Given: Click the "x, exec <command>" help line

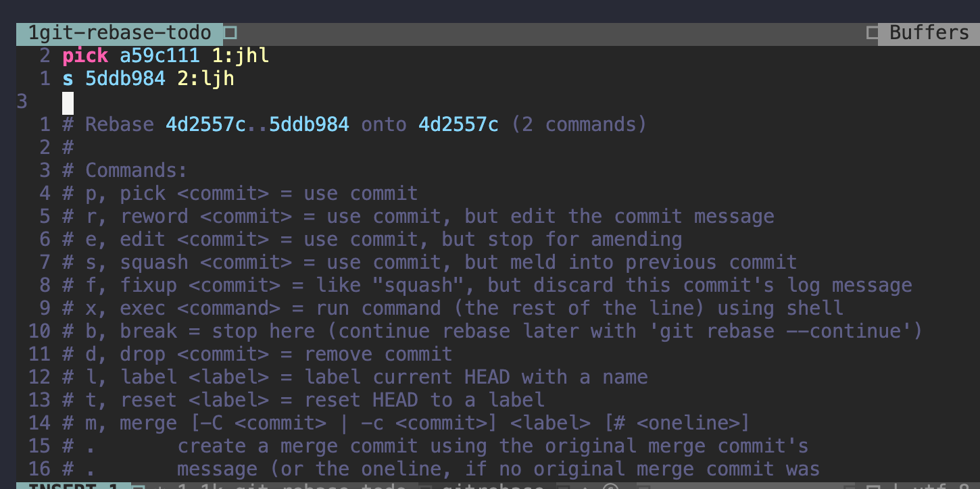Looking at the screenshot, I should [x=453, y=309].
